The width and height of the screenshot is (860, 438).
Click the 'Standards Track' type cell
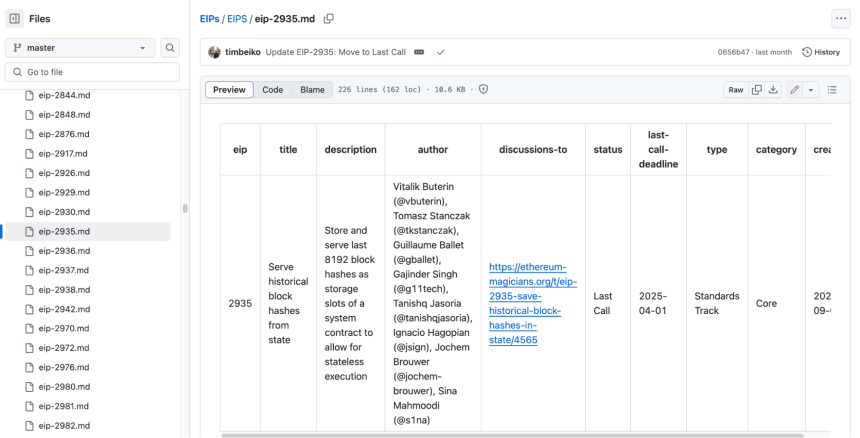tap(717, 303)
